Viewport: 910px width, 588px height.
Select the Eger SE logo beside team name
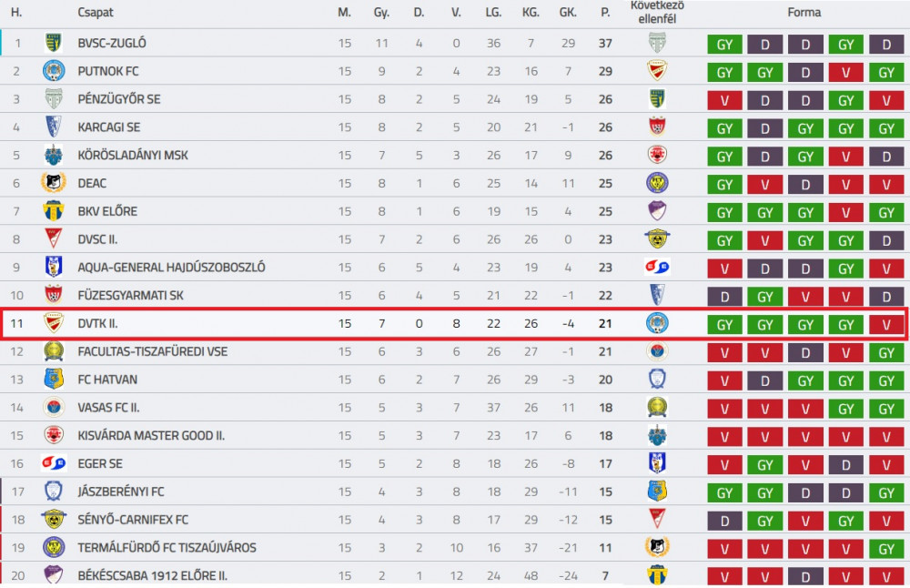[x=54, y=463]
